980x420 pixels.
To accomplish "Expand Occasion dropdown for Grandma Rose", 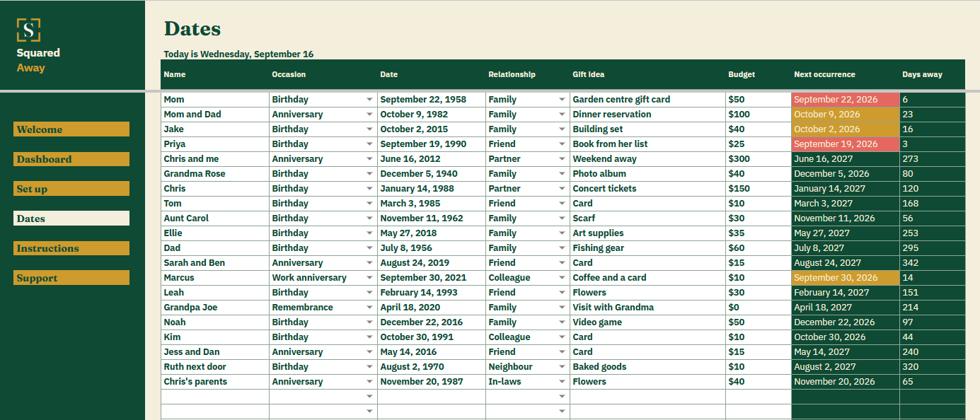I will (369, 174).
